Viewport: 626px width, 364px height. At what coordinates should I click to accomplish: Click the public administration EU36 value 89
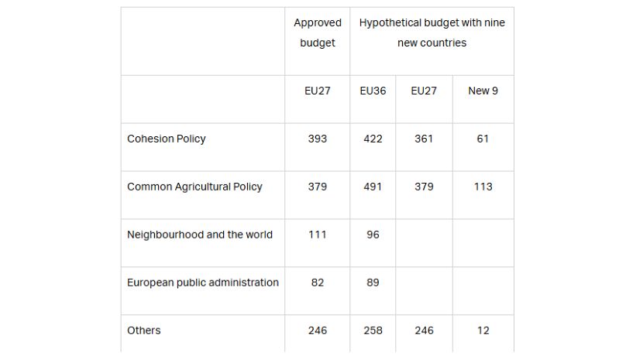click(x=373, y=283)
